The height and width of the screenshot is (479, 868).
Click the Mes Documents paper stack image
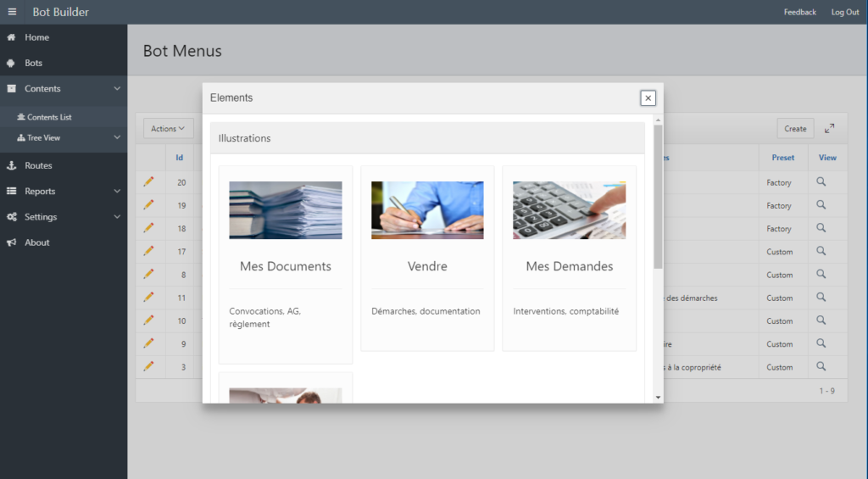coord(286,210)
